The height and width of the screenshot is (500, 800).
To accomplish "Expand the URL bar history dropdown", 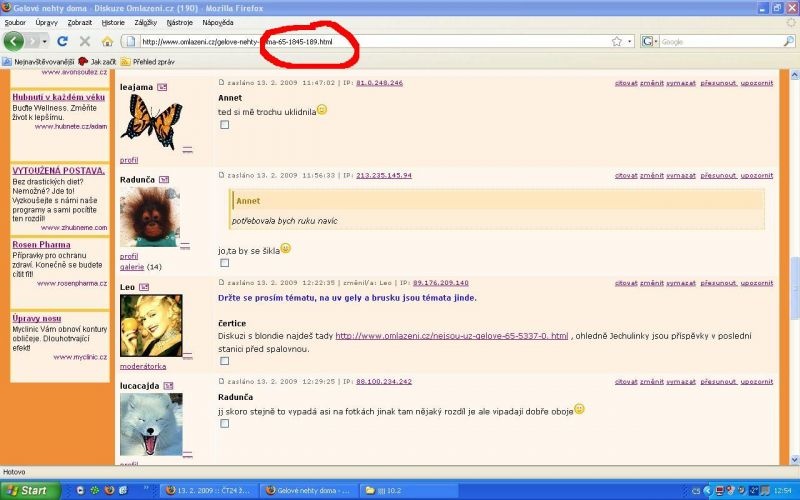I will point(630,41).
